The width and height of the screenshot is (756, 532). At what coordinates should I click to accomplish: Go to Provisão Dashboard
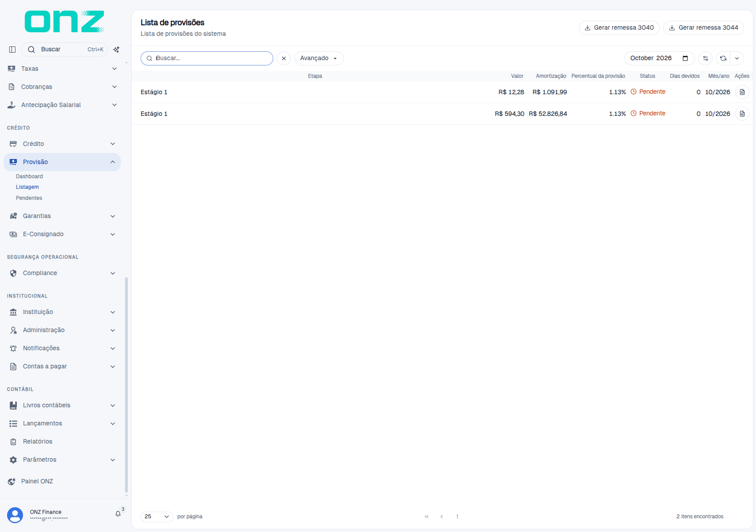point(29,176)
